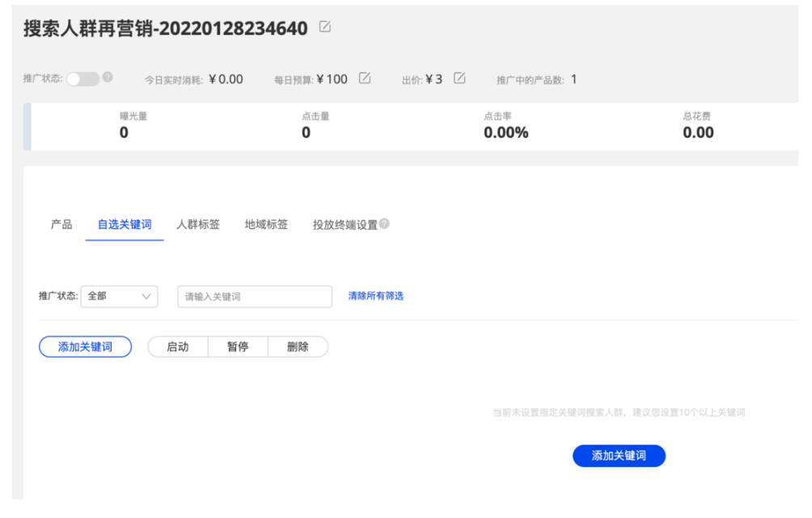Edit the 每日预算 daily budget value
Image resolution: width=812 pixels, height=518 pixels.
[x=365, y=79]
